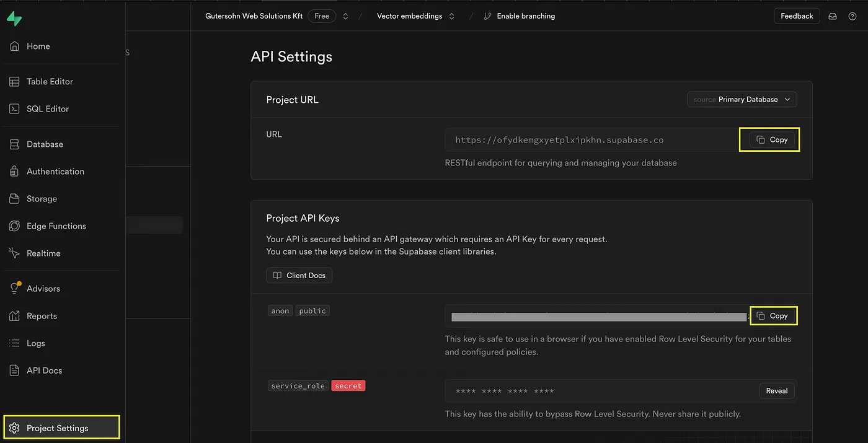Click the Feedback button
Image resolution: width=868 pixels, height=443 pixels.
click(797, 16)
